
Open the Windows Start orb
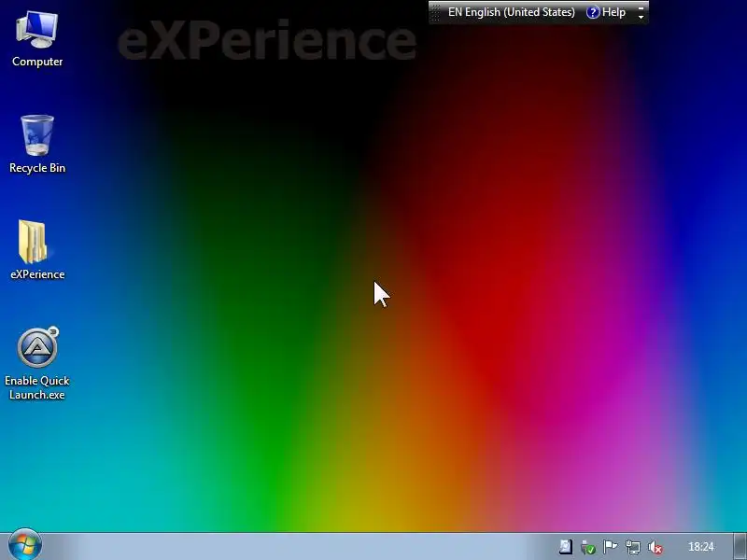(x=25, y=544)
